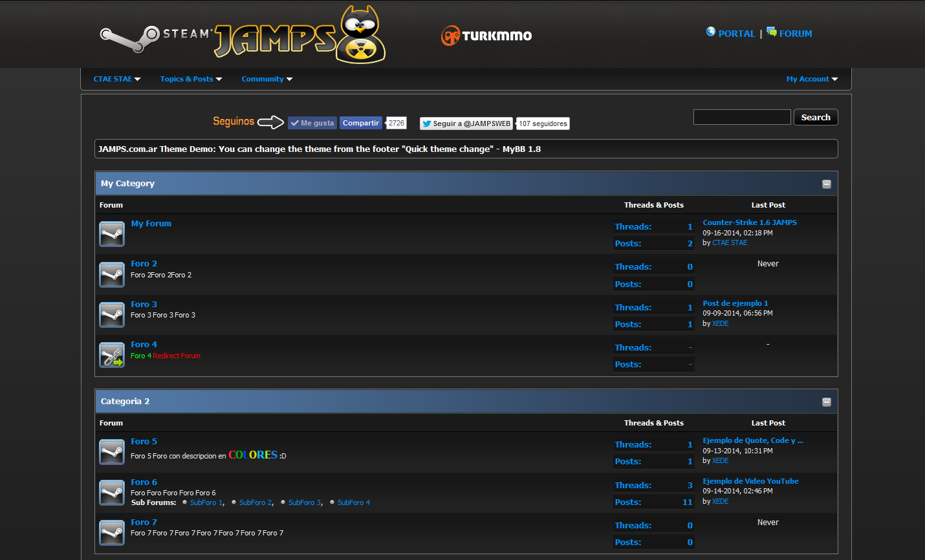925x560 pixels.
Task: Open the Foro 5 forum
Action: coord(144,442)
